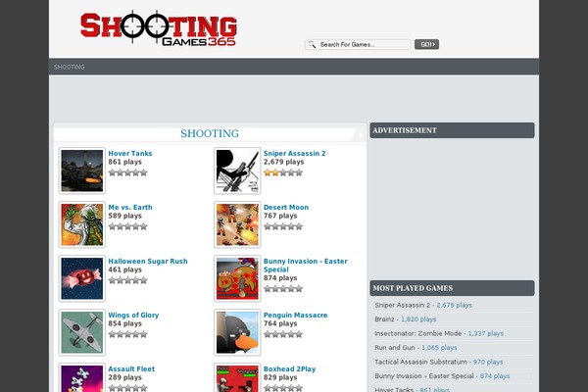Rate Wings of Glory using its stars
The height and width of the screenshot is (392, 588).
pos(127,334)
